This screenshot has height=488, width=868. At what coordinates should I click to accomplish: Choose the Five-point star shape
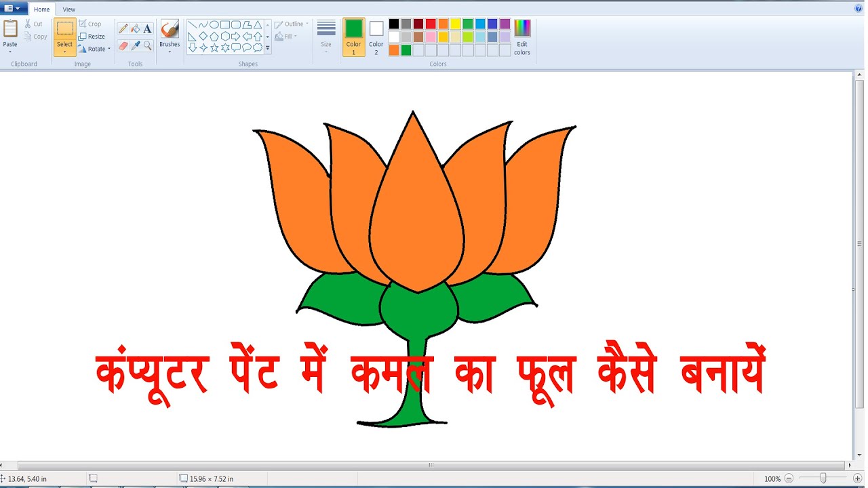(214, 47)
